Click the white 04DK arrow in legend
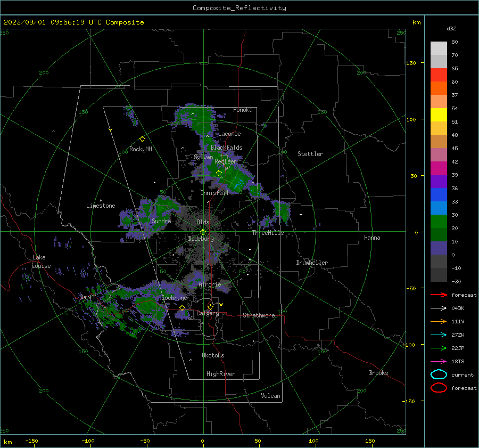The image size is (479, 448). point(439,308)
